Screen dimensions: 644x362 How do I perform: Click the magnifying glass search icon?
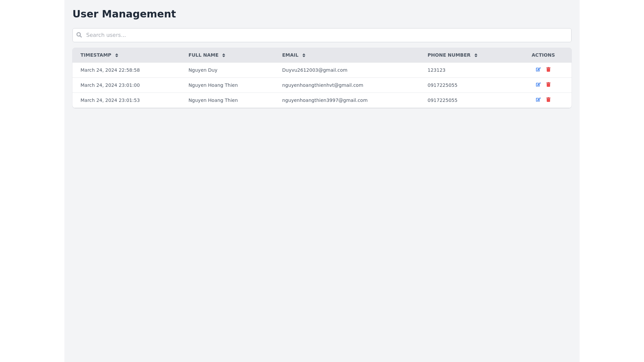click(x=79, y=35)
